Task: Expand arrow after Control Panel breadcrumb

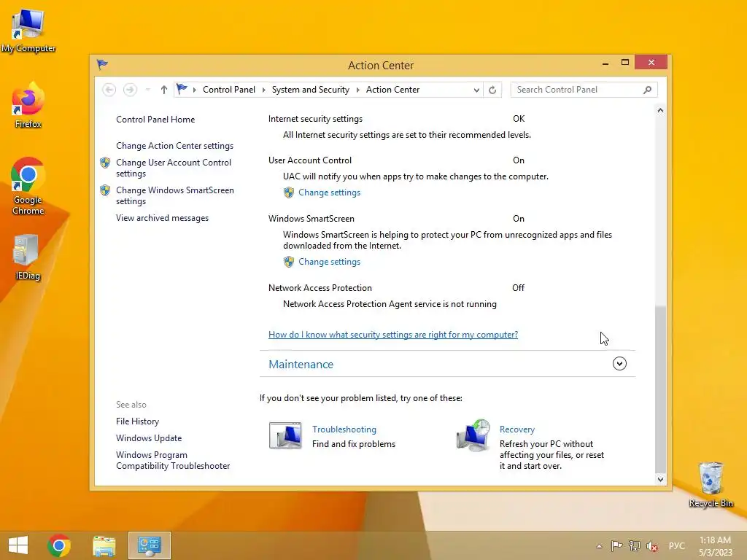Action: click(263, 90)
